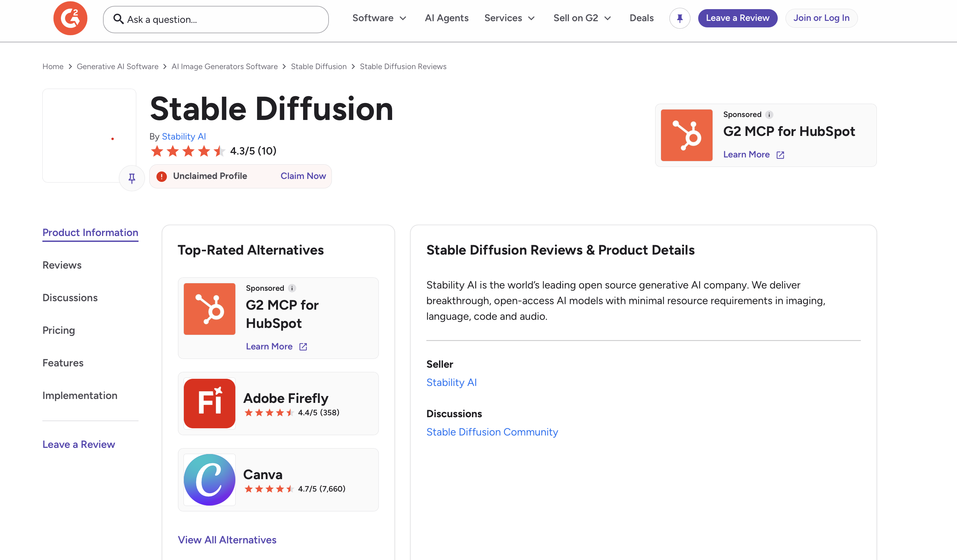Jump to the Discussions sidebar section
Viewport: 957px width, 560px height.
[x=70, y=298]
